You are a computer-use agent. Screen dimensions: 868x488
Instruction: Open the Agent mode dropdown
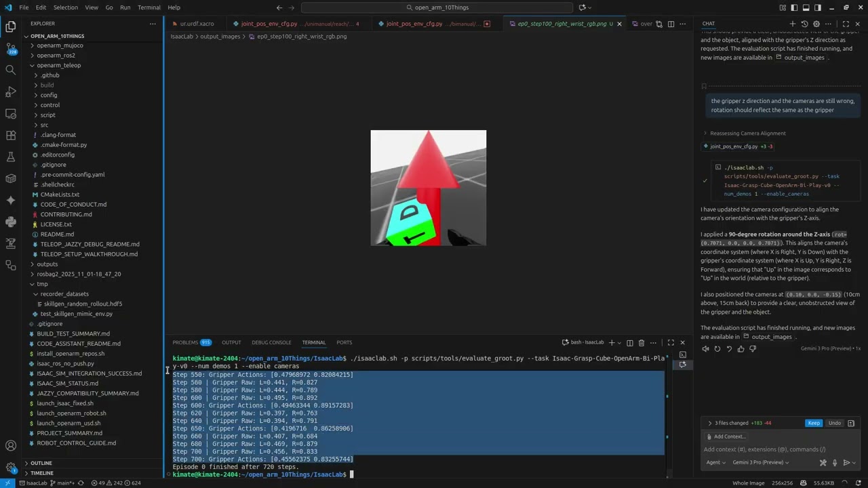(x=715, y=463)
